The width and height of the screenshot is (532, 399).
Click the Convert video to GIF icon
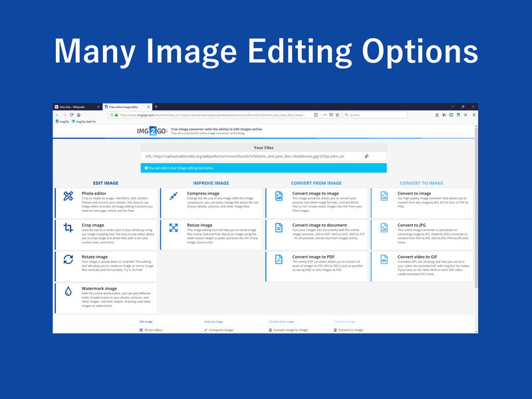point(384,259)
